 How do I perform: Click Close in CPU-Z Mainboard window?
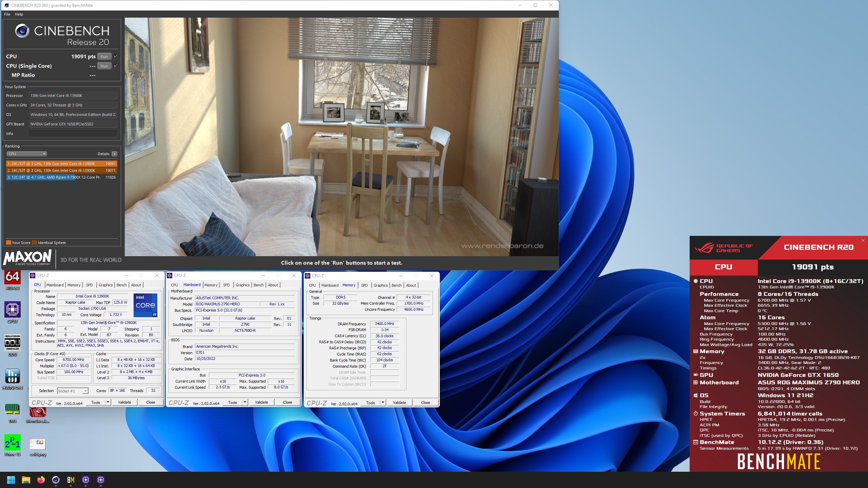click(x=288, y=403)
